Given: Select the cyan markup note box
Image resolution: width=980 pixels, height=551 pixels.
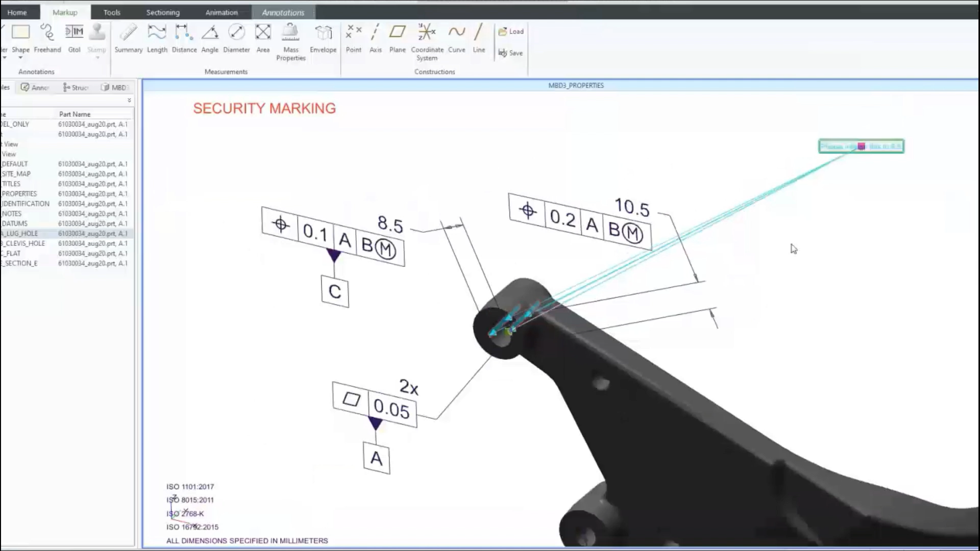Looking at the screenshot, I should (861, 146).
